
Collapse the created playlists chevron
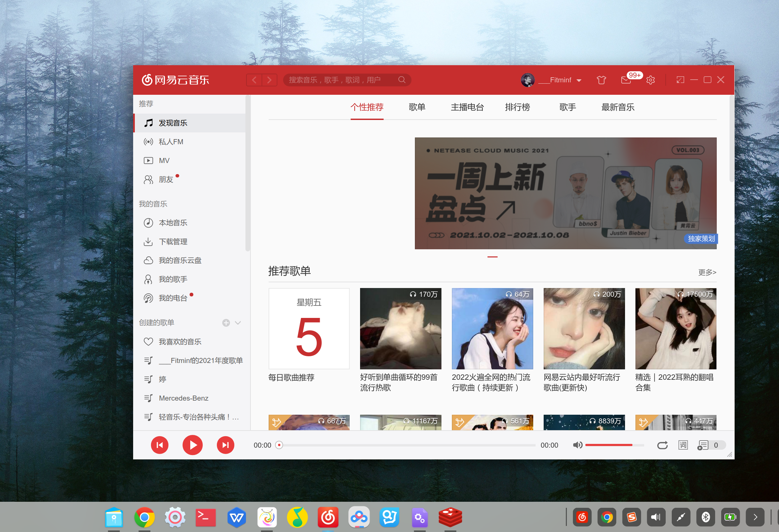238,323
